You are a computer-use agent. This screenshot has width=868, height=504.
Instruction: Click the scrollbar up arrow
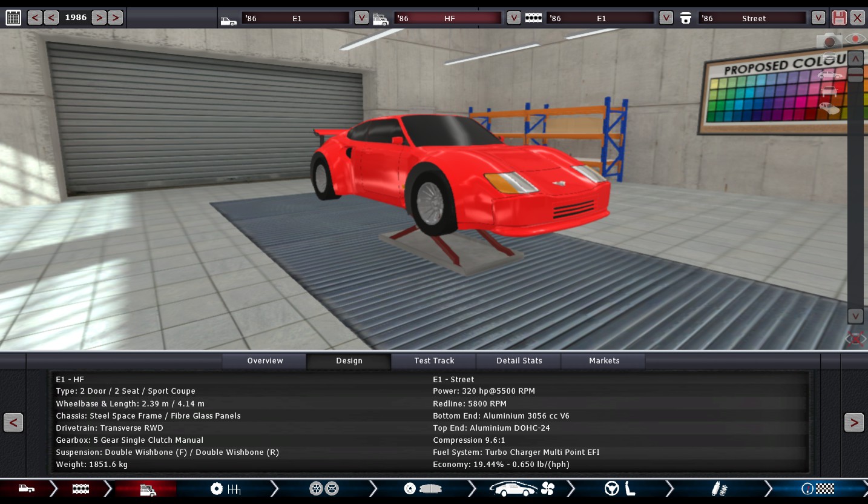(x=855, y=59)
